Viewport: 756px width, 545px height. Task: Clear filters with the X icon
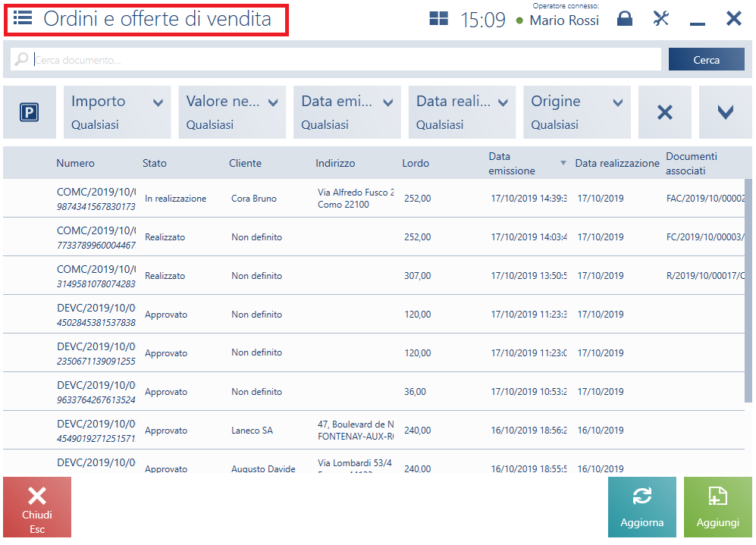[x=664, y=112]
